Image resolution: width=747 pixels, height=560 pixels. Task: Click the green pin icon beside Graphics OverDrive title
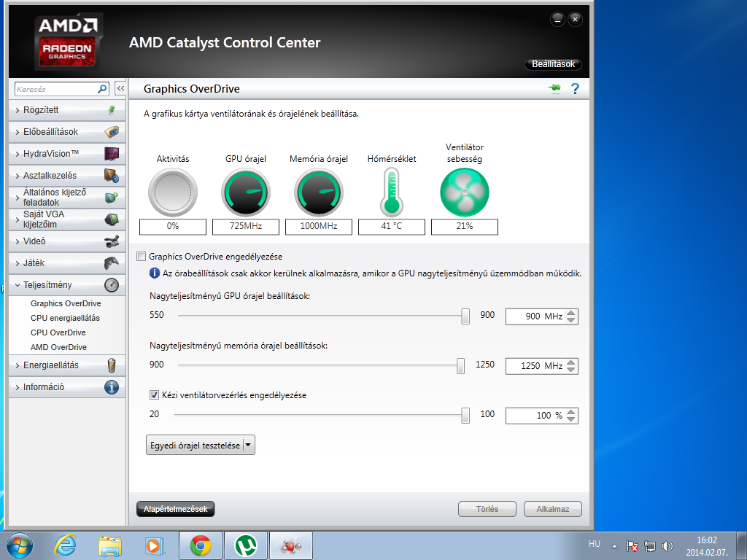[x=554, y=88]
